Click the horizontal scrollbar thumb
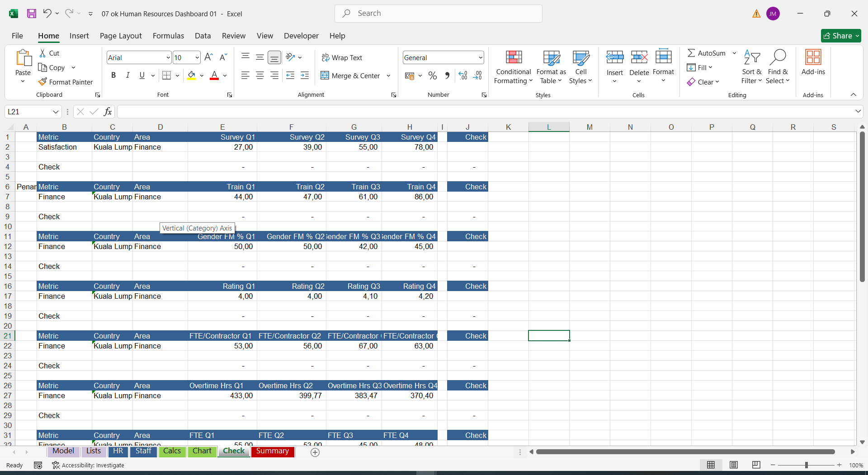The width and height of the screenshot is (868, 475). [685, 451]
